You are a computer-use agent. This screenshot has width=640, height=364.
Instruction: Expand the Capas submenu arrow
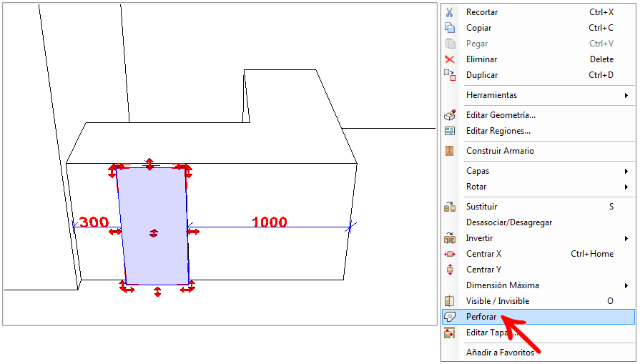click(x=626, y=171)
